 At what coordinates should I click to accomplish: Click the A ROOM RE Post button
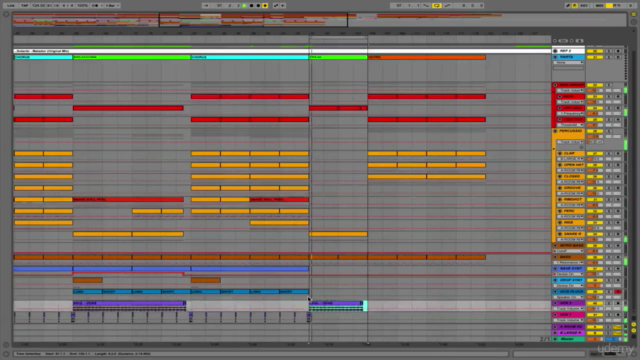click(618, 327)
